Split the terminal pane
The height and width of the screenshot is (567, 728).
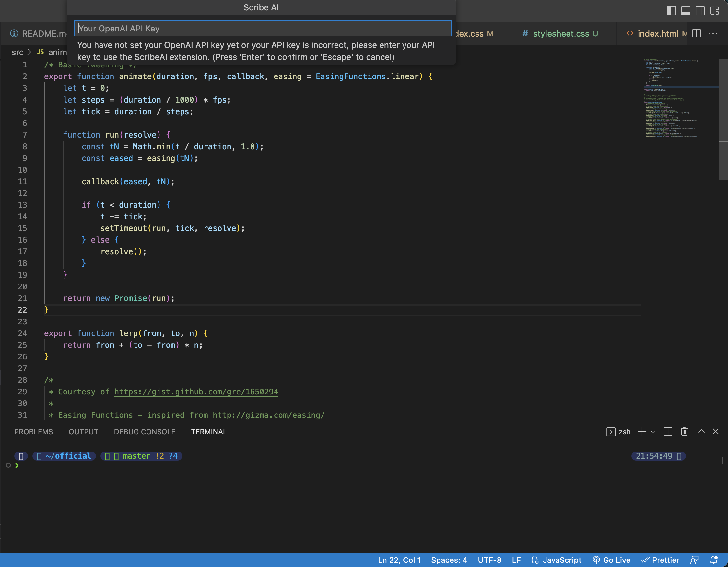[668, 432]
